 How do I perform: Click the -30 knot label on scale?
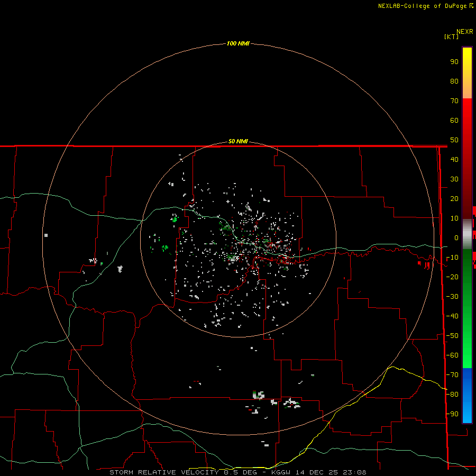[x=452, y=297]
